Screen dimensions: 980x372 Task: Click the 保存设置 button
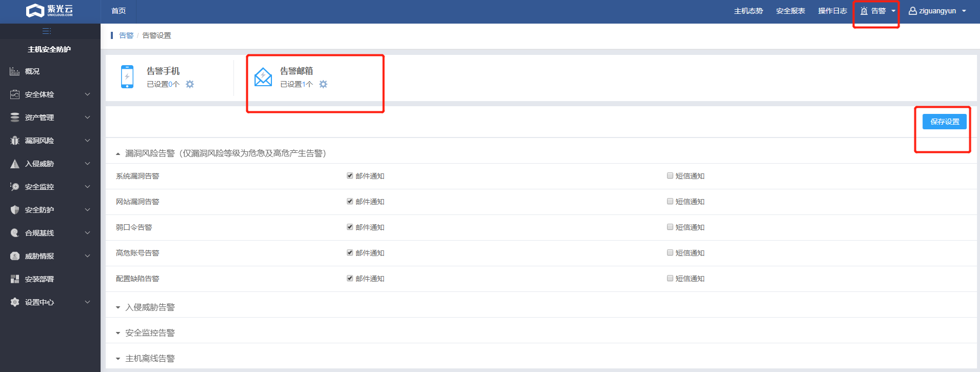click(945, 122)
